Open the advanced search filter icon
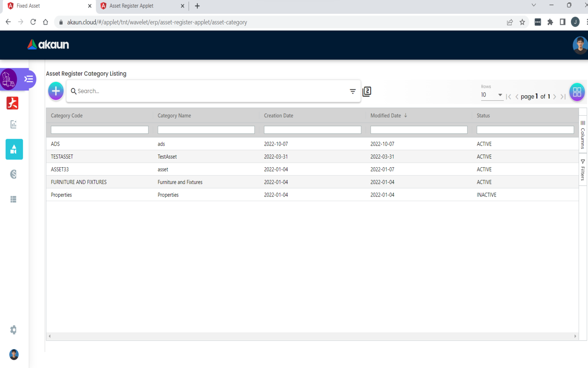 352,91
